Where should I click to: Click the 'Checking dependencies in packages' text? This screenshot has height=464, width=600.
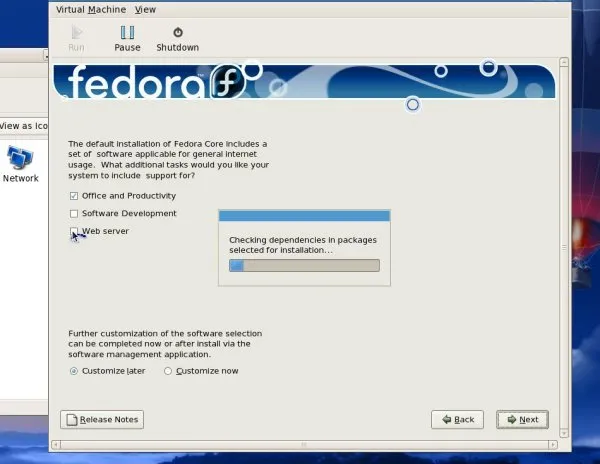303,240
